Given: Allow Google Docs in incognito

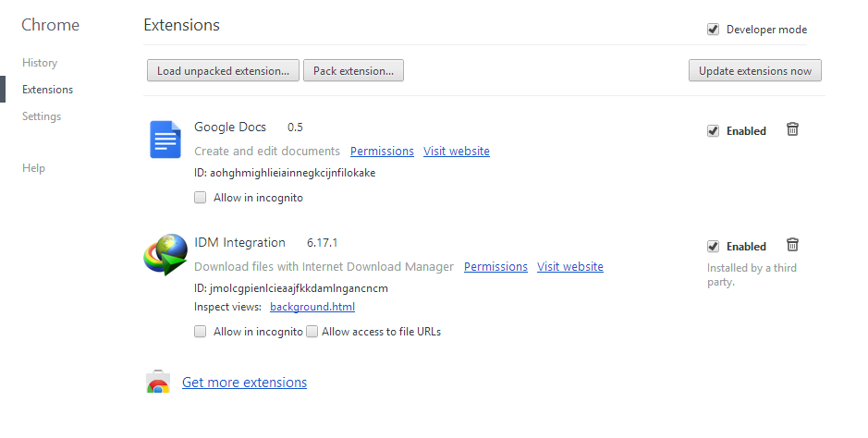Looking at the screenshot, I should pos(200,198).
